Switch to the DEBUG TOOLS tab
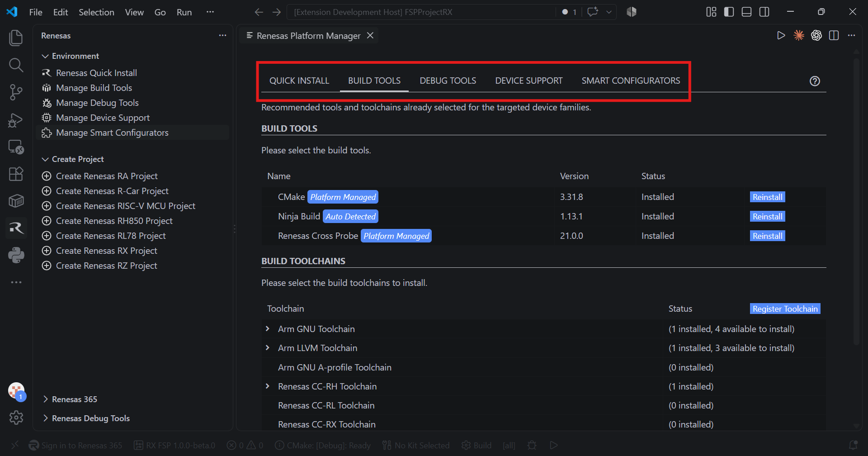 [x=448, y=81]
